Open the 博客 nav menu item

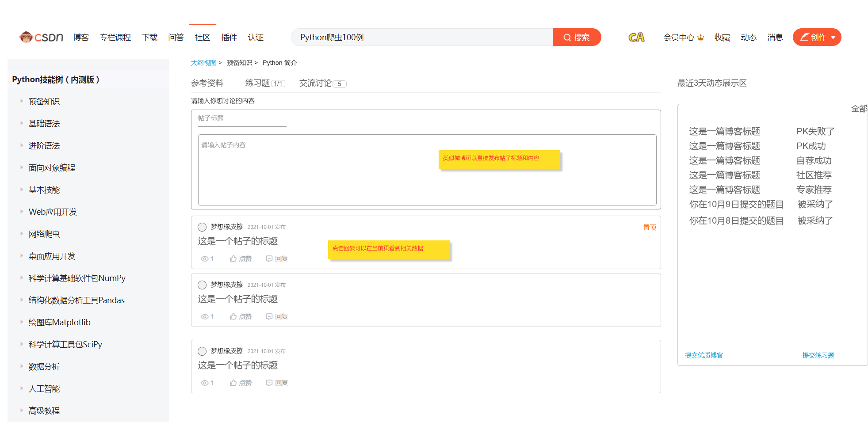81,38
